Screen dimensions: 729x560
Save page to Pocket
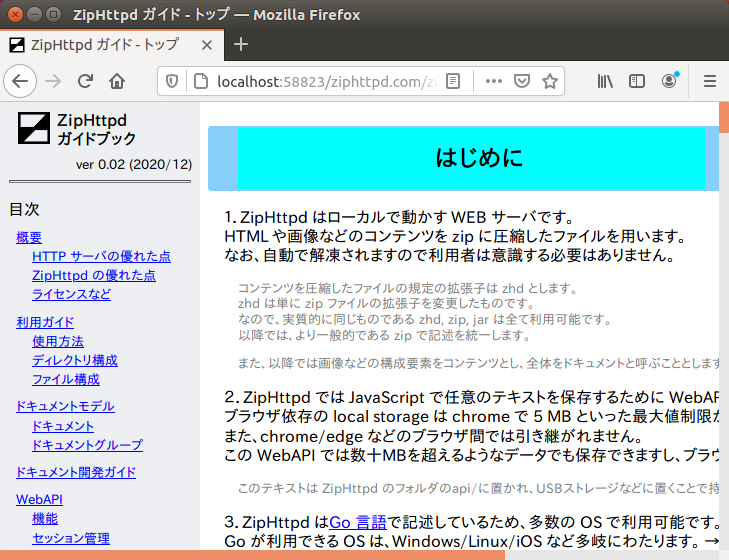point(522,81)
